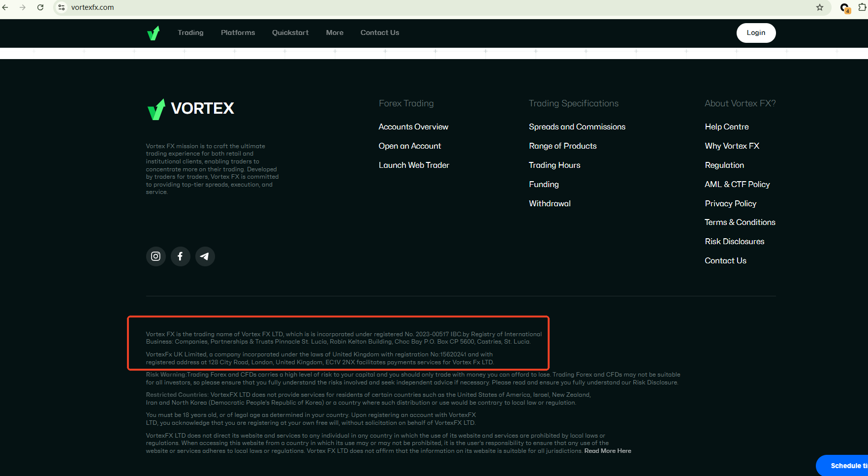
Task: Open the Telegram social icon
Action: 205,256
